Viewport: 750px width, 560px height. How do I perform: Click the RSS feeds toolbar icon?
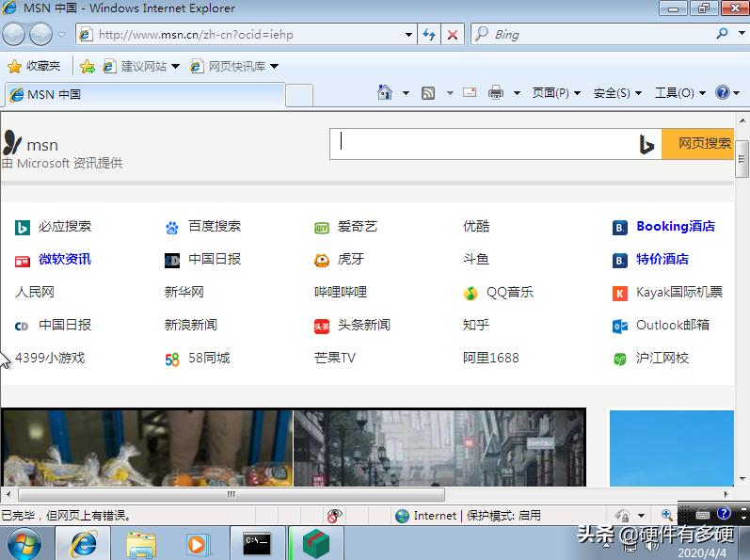pos(428,93)
